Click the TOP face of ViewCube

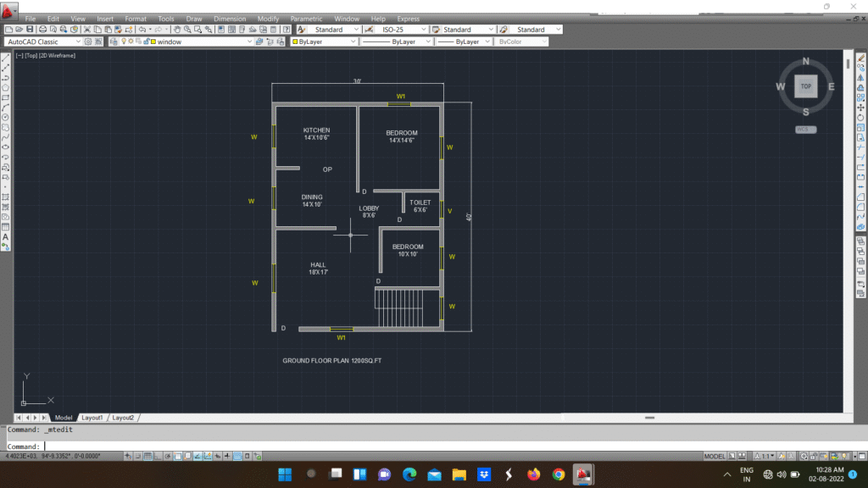806,86
